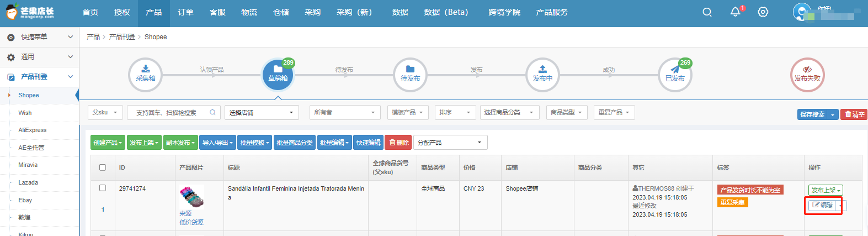The height and width of the screenshot is (236, 868).
Task: Open the 发布失败 failed publish icon
Action: coord(807,74)
